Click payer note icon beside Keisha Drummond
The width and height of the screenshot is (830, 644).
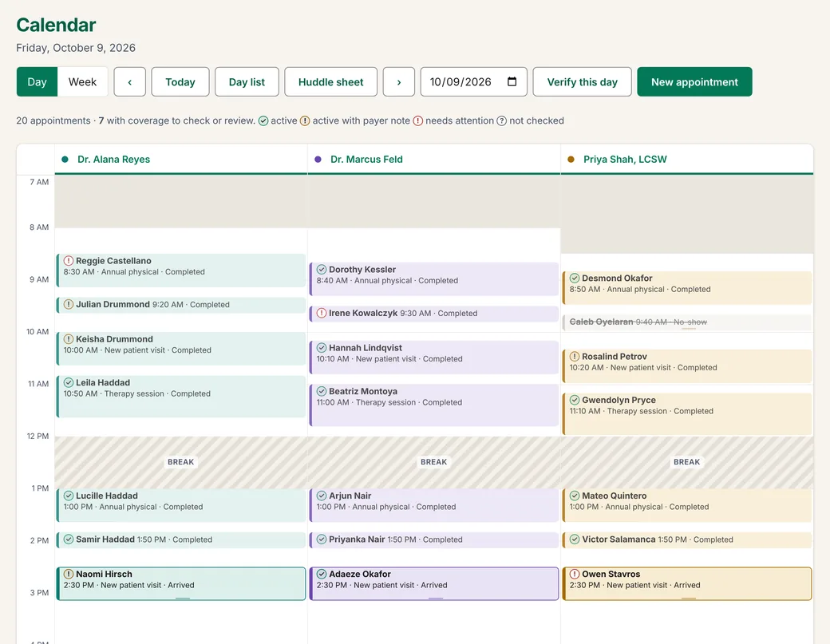coord(69,339)
